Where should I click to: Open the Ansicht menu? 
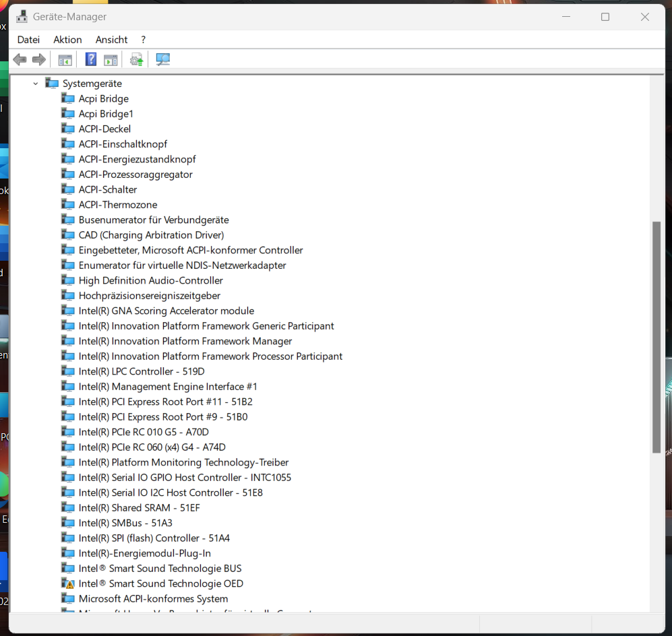click(111, 39)
